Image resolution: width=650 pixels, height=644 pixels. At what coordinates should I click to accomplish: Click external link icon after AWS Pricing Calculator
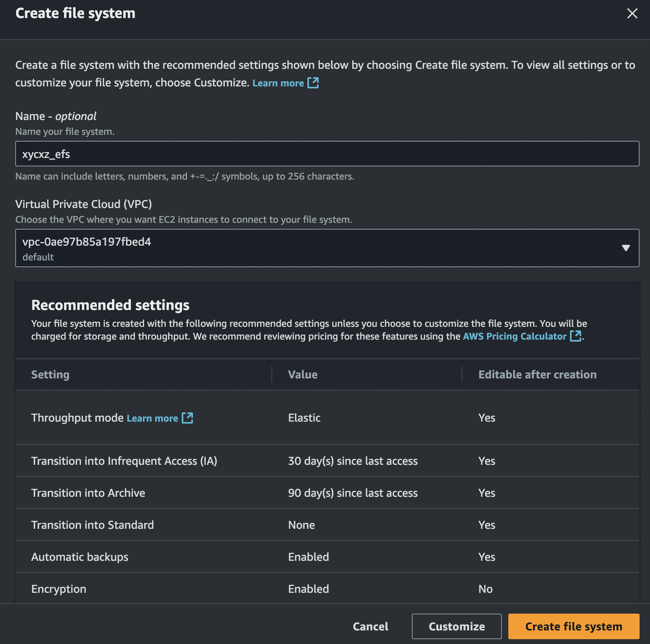pyautogui.click(x=576, y=336)
